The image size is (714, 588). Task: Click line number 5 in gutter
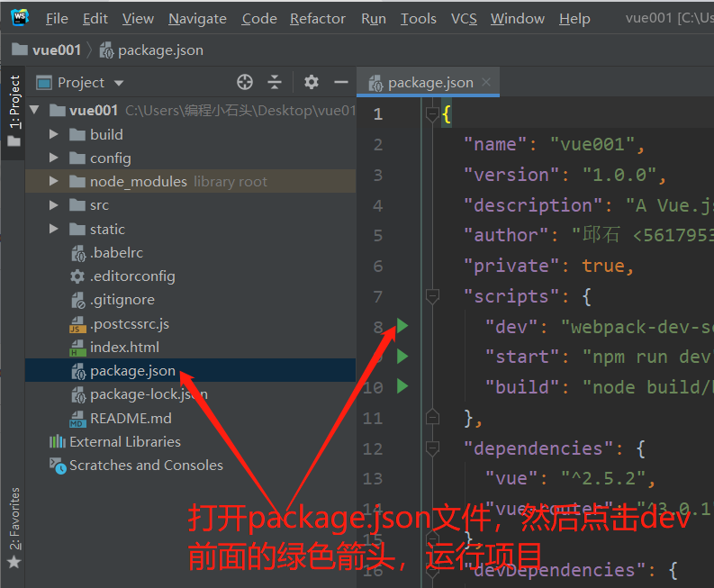pyautogui.click(x=378, y=236)
